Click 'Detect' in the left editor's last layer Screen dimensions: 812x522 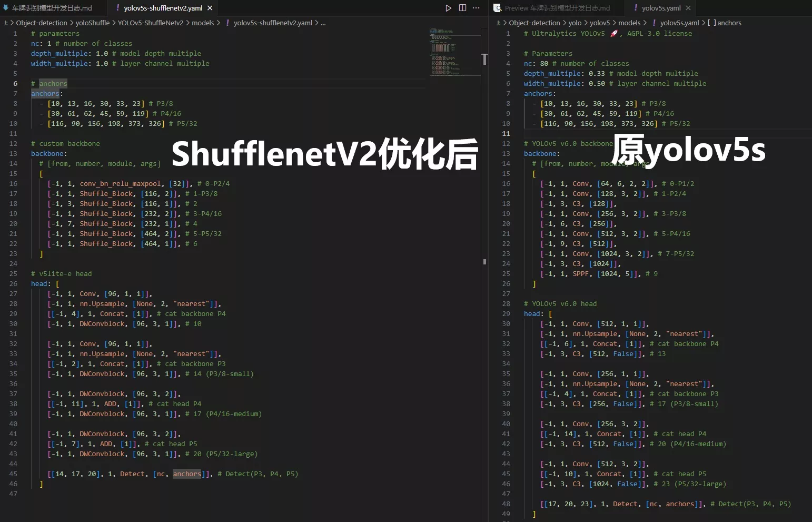tap(132, 474)
